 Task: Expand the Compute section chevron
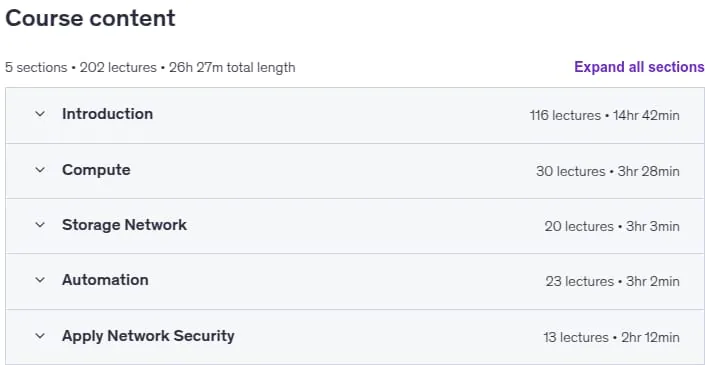click(40, 170)
